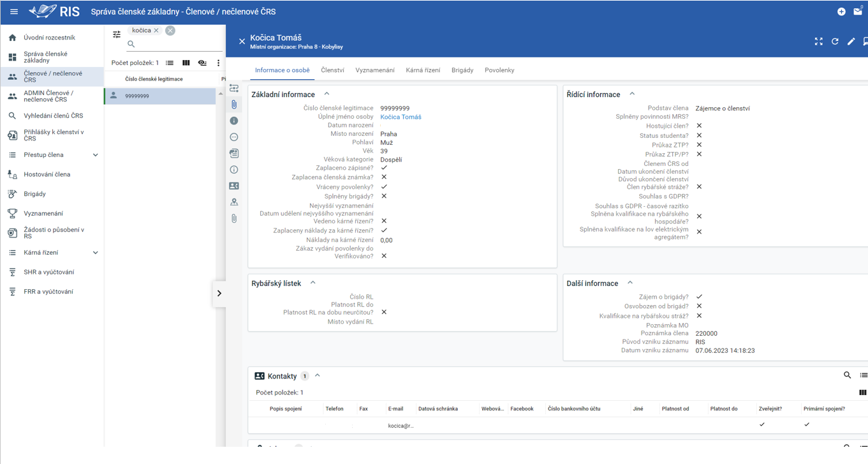Jump to addresses via map pin icon
Viewport: 868px width, 464px height.
tap(234, 202)
